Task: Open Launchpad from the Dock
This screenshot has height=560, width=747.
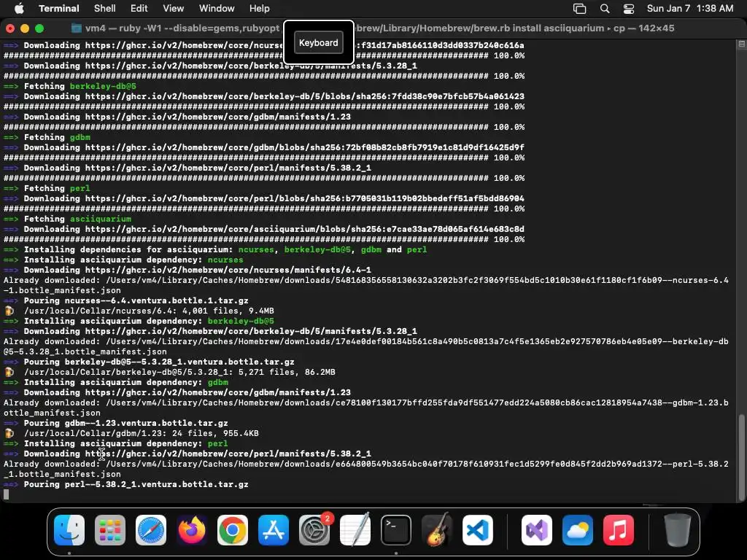Action: pos(110,529)
